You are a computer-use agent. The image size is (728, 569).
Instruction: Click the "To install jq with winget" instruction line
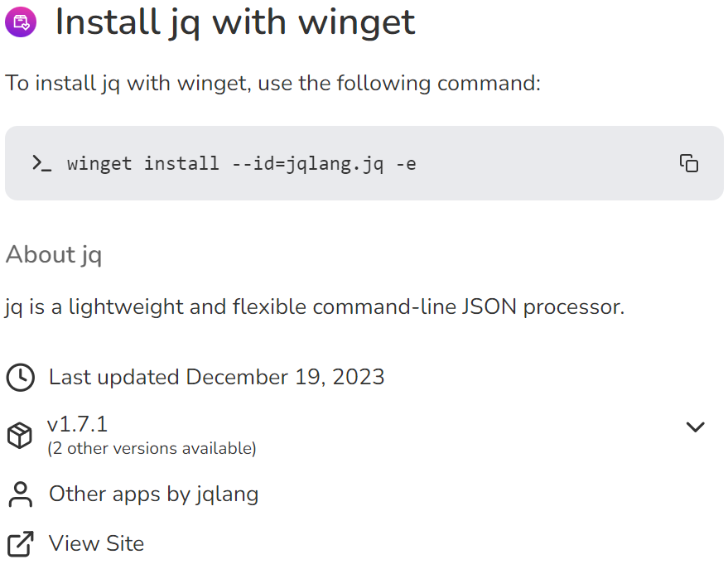point(273,84)
